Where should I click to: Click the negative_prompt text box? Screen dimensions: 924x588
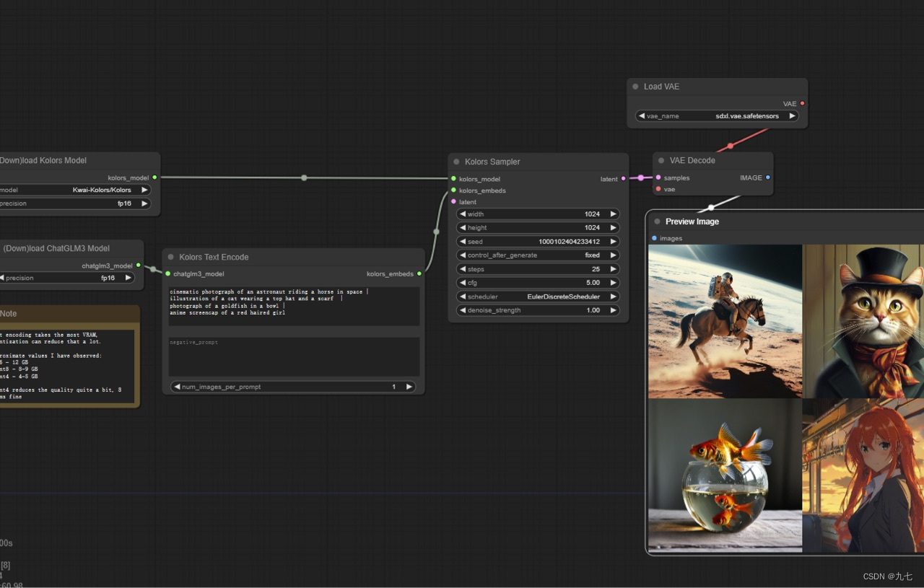(x=294, y=356)
